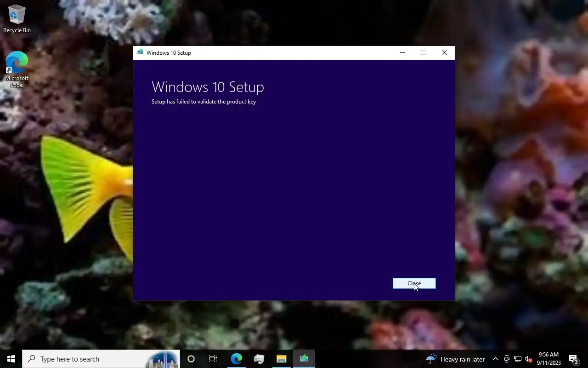Click the search highlights skyline image
The width and height of the screenshot is (588, 368).
coord(163,359)
